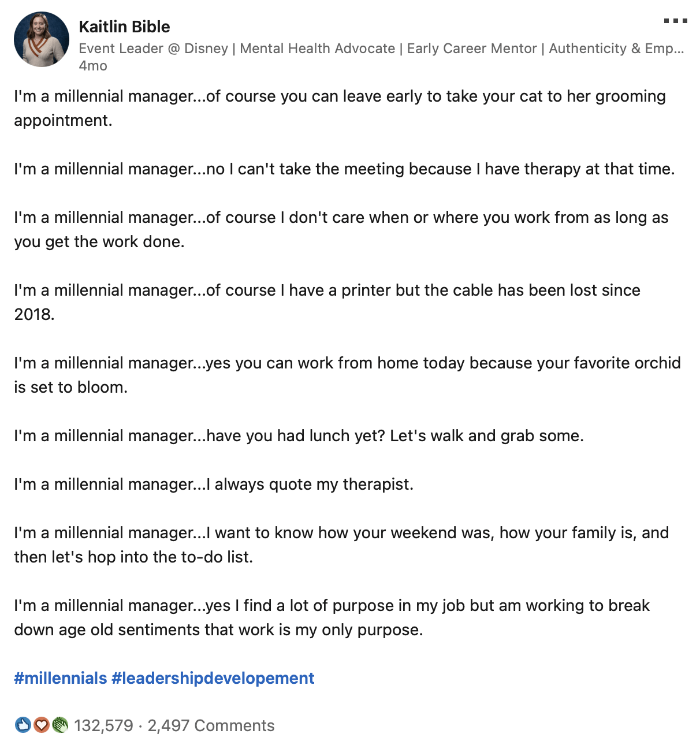Click the paragraph about the favorite orchid blooming
This screenshot has width=700, height=745.
347,375
